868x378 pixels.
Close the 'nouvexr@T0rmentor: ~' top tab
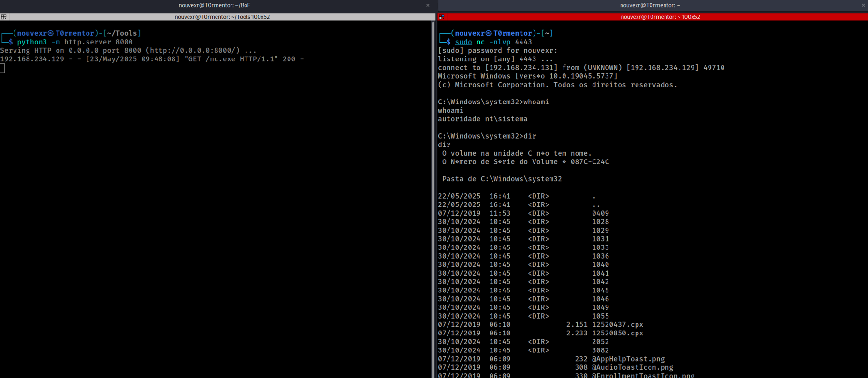click(x=863, y=5)
